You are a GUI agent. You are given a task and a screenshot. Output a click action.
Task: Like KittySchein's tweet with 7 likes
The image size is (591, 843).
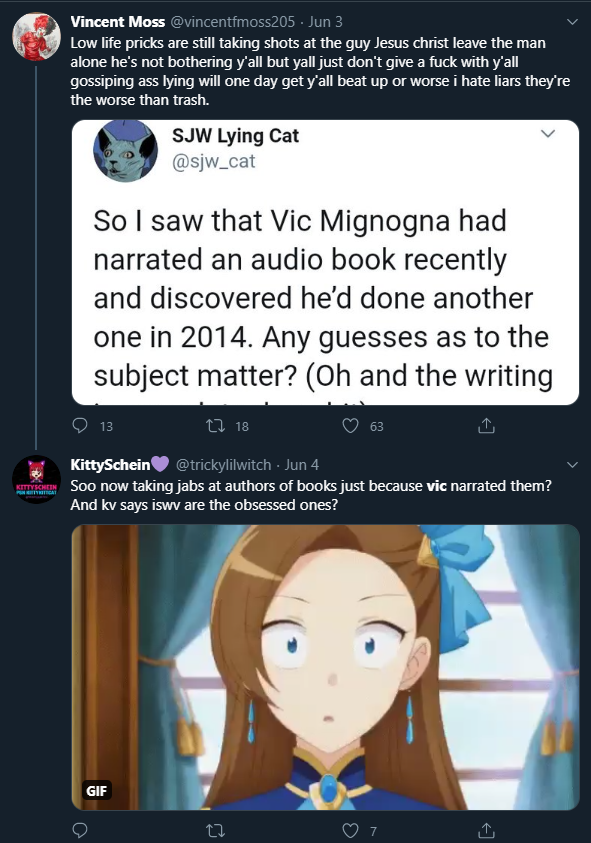pyautogui.click(x=350, y=831)
